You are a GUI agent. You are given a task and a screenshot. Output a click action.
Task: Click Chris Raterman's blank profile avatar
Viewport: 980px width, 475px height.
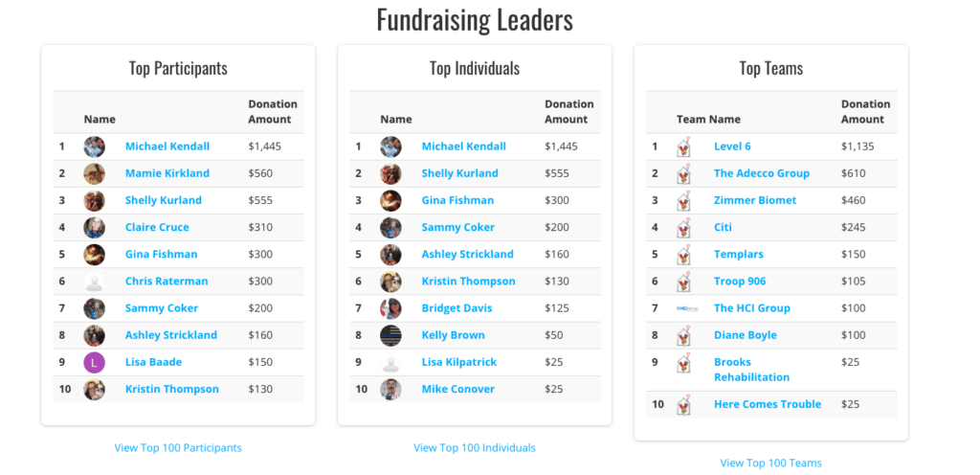coord(95,282)
